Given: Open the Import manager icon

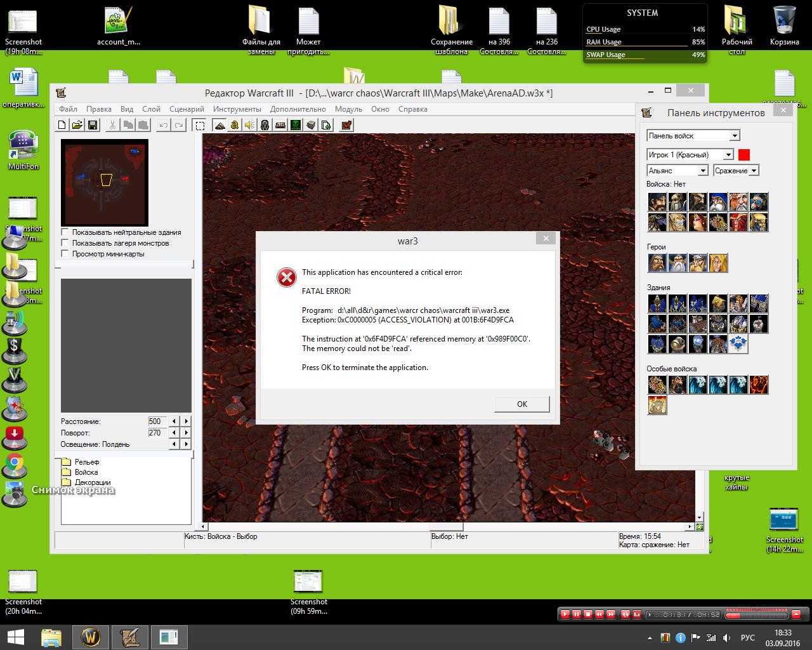Looking at the screenshot, I should pos(326,125).
